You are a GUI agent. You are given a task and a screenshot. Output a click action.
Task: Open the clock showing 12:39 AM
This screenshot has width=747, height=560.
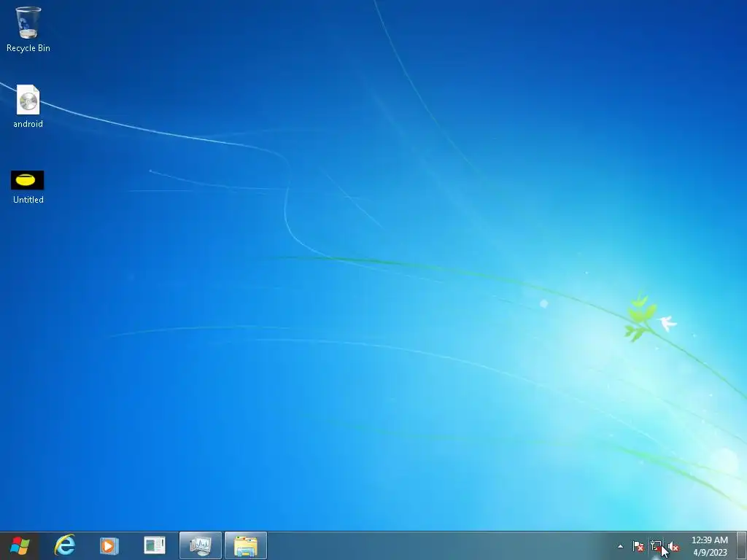pos(710,546)
